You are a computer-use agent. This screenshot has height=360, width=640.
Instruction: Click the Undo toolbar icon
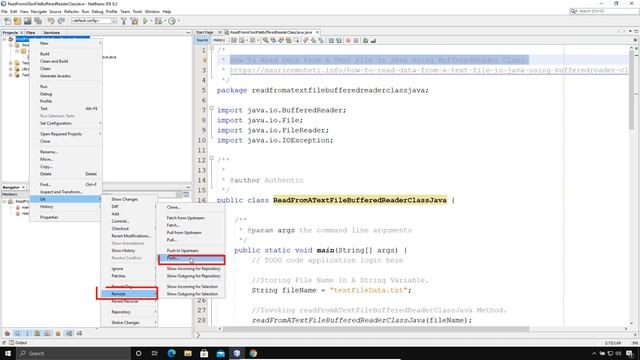[x=51, y=21]
